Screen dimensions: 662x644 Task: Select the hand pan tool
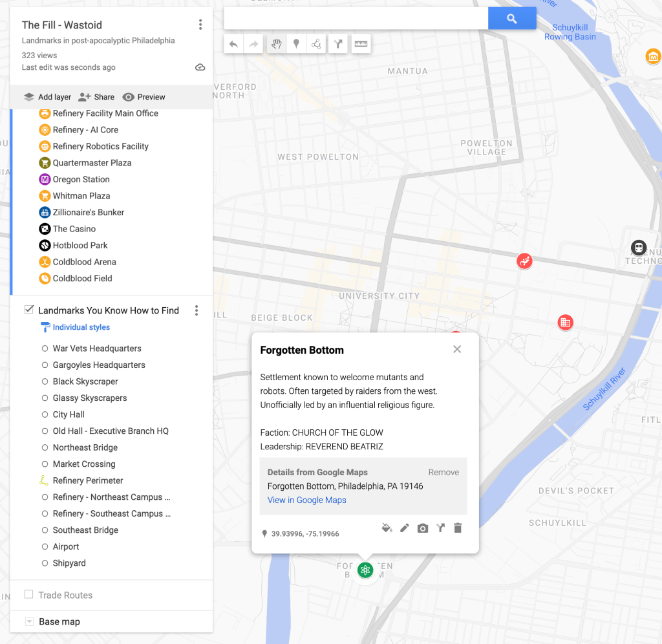tap(277, 44)
